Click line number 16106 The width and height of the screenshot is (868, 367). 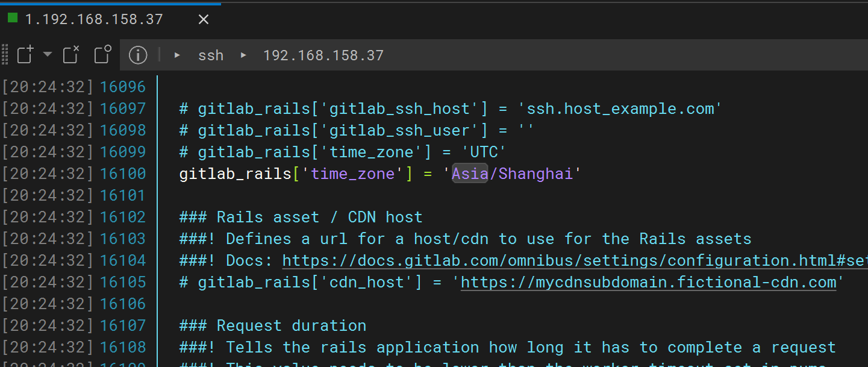[123, 304]
